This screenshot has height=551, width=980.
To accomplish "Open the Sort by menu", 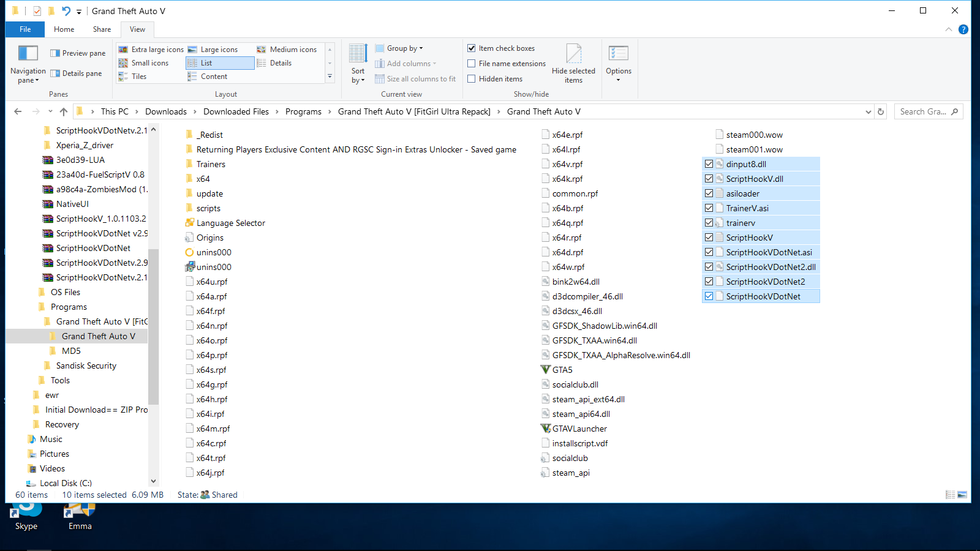I will pyautogui.click(x=358, y=64).
